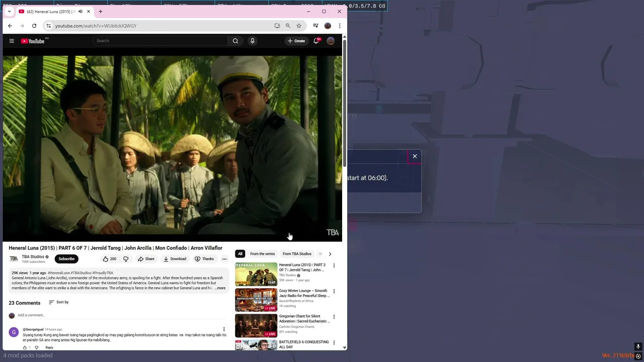Download the video

(x=175, y=259)
